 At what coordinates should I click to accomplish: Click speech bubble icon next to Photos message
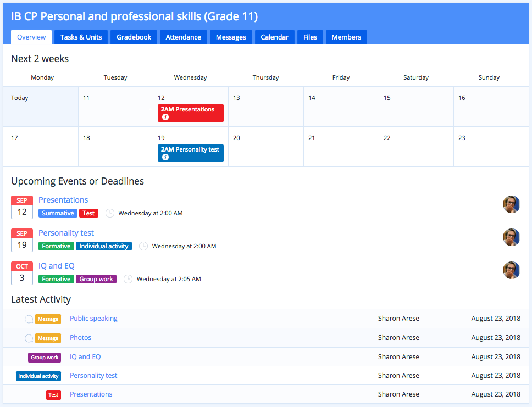point(29,338)
